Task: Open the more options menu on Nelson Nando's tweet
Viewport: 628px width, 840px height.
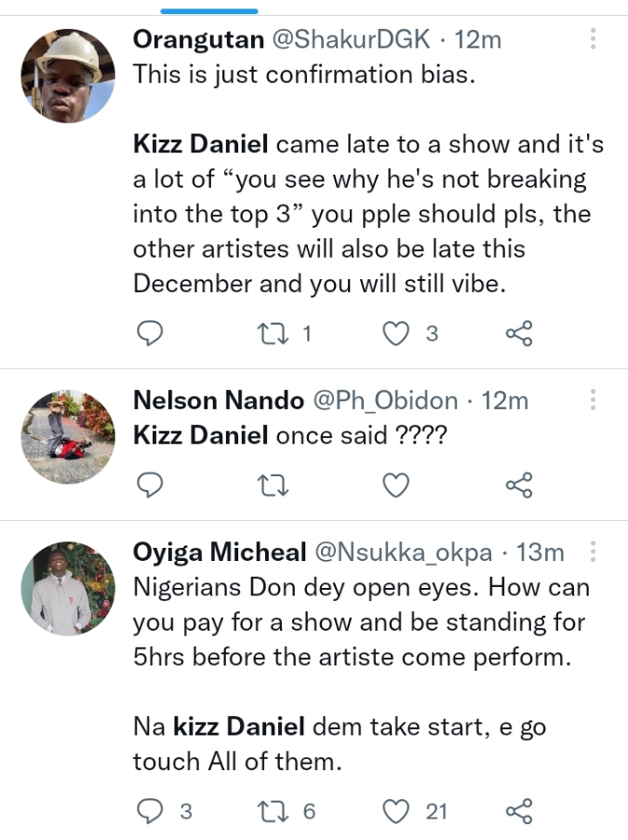Action: coord(593,400)
